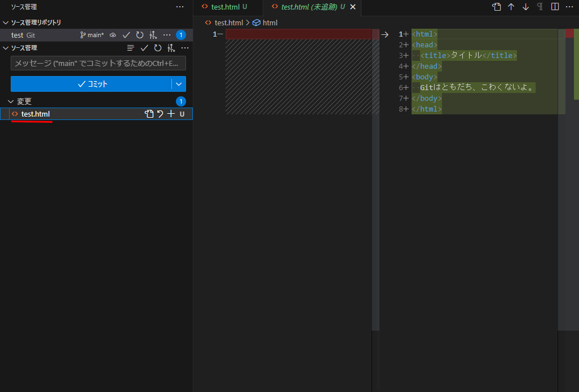
Task: Select the test Git repository row
Action: pyautogui.click(x=96, y=35)
